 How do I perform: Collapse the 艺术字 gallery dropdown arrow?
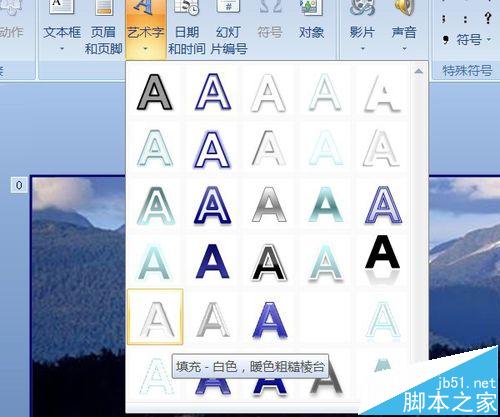tap(145, 49)
